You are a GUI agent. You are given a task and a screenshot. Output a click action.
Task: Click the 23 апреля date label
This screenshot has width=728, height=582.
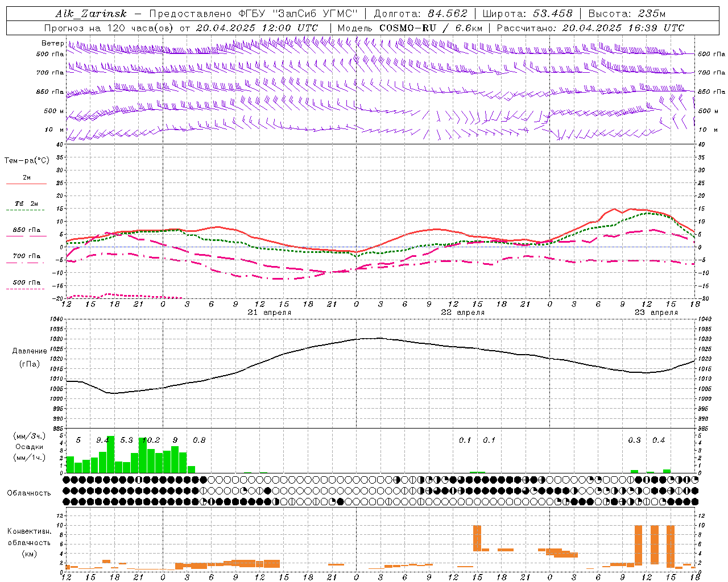point(656,313)
